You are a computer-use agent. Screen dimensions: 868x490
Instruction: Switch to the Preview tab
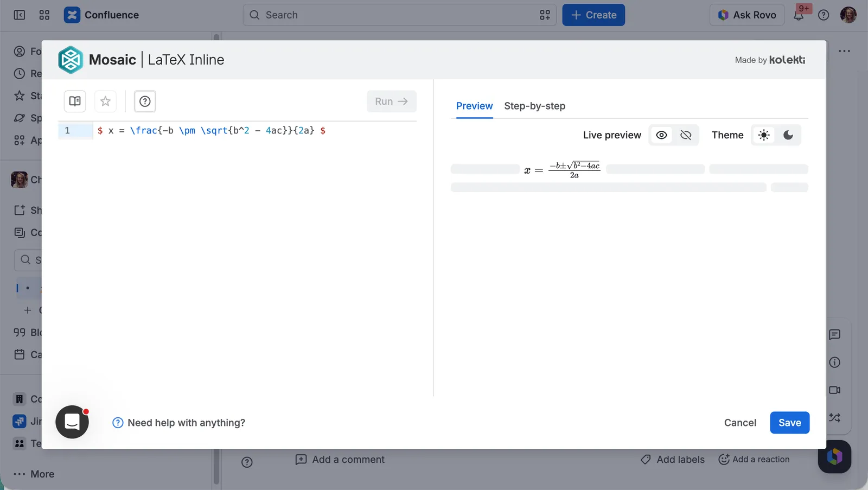474,106
